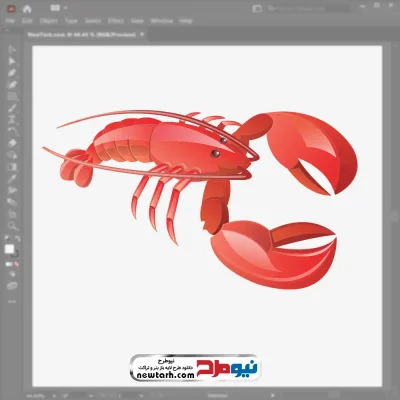Select the Pen tool
The width and height of the screenshot is (400, 400).
(12, 73)
